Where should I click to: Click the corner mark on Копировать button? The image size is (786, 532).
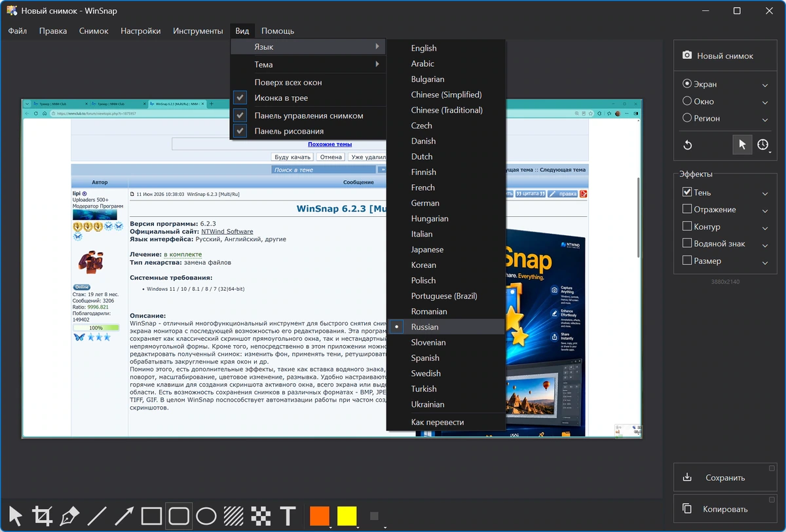coord(772,499)
